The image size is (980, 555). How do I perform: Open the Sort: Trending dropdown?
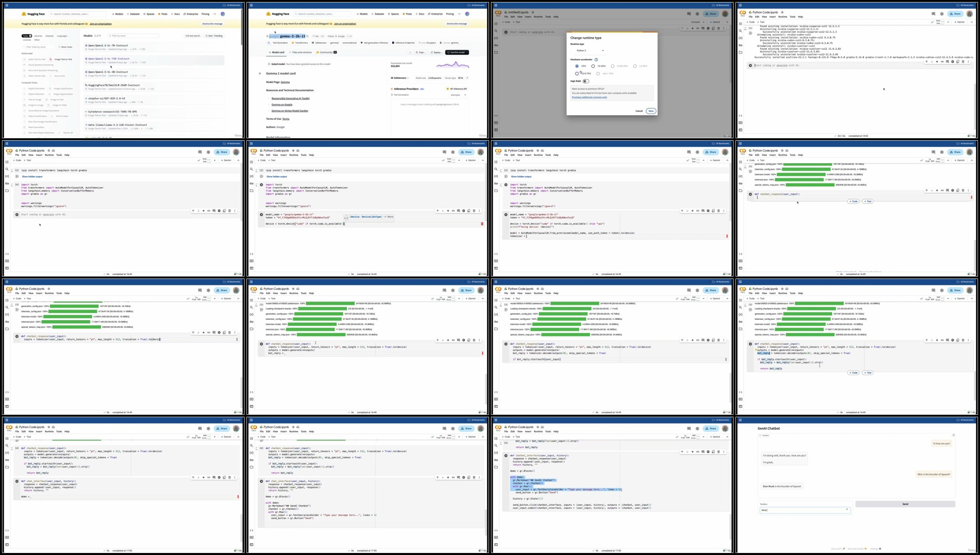pos(214,36)
